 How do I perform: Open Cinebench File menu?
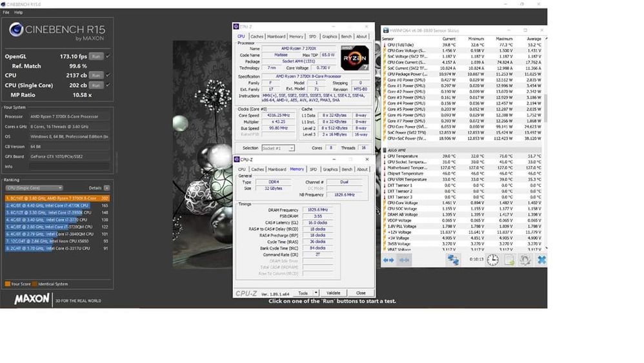[x=6, y=12]
